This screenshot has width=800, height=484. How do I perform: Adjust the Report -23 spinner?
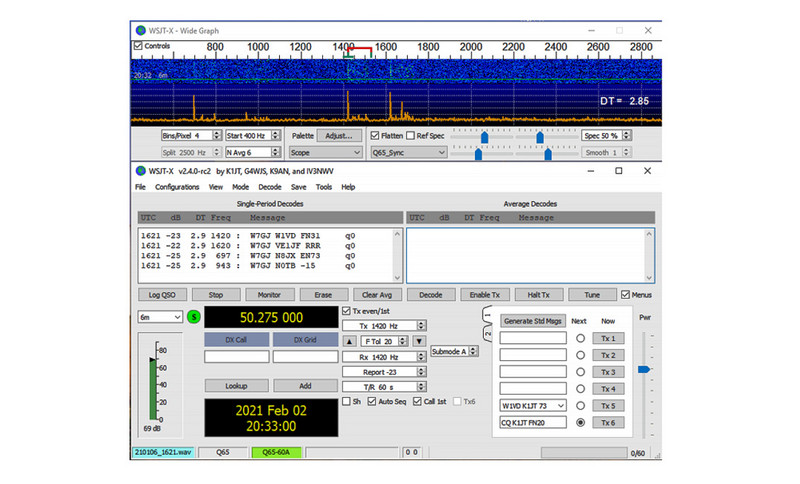tap(421, 372)
